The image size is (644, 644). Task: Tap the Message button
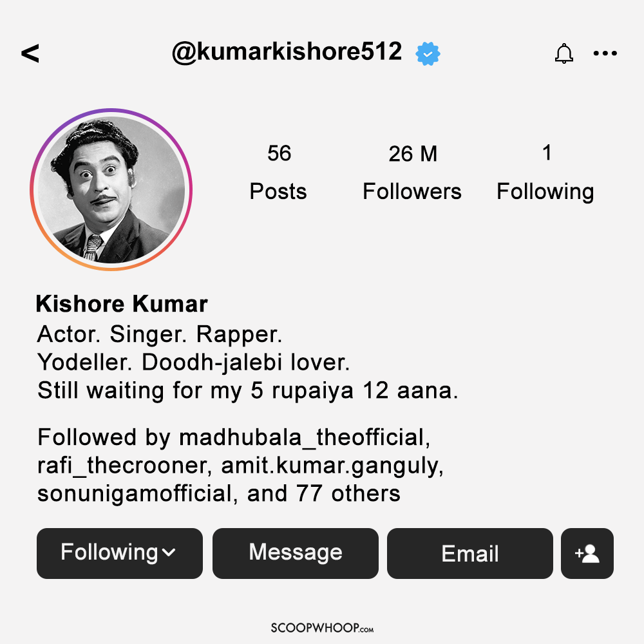coord(296,553)
